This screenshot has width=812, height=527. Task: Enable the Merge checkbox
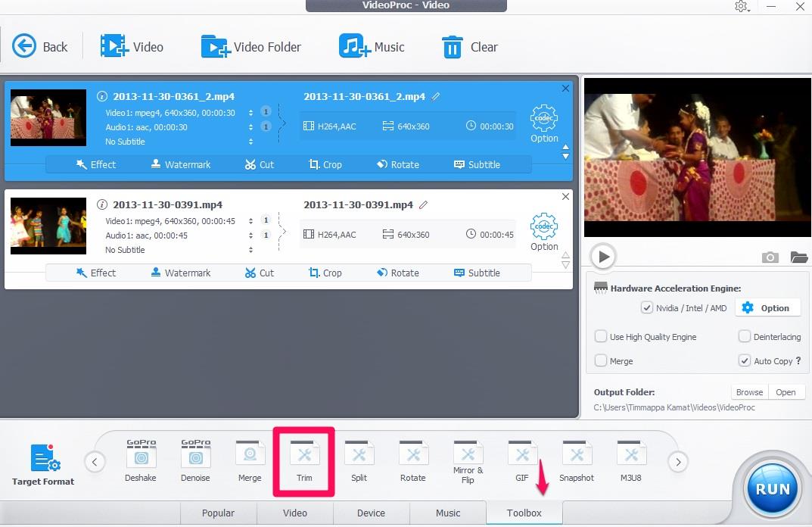(x=601, y=360)
